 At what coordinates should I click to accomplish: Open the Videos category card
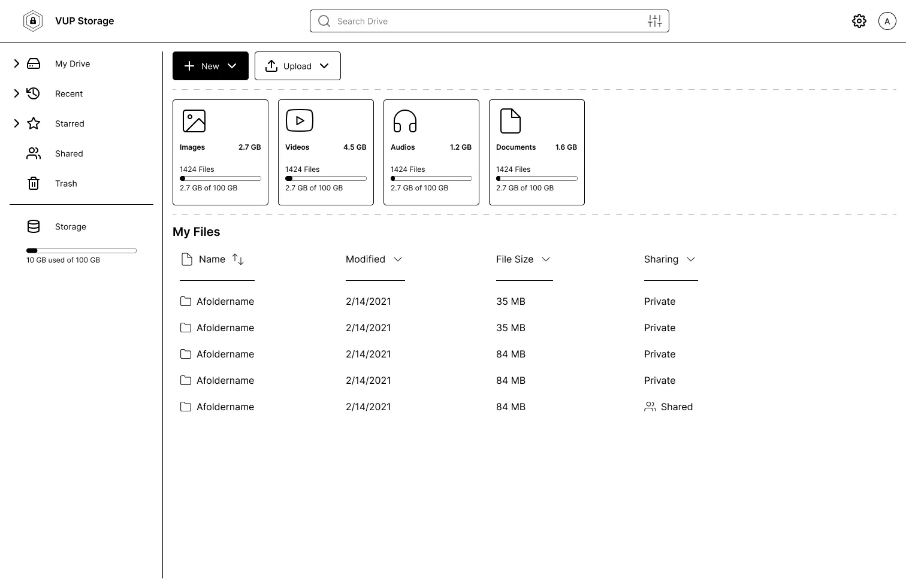pos(326,152)
